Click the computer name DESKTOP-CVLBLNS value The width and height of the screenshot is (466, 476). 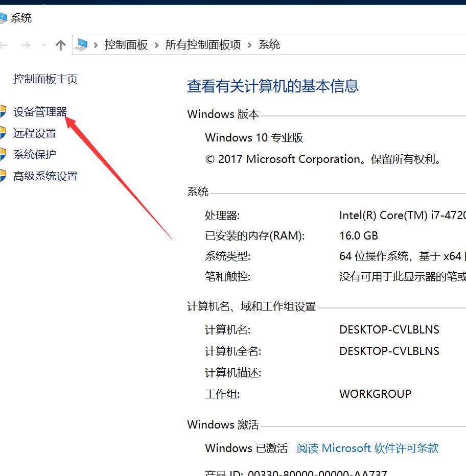(x=389, y=329)
